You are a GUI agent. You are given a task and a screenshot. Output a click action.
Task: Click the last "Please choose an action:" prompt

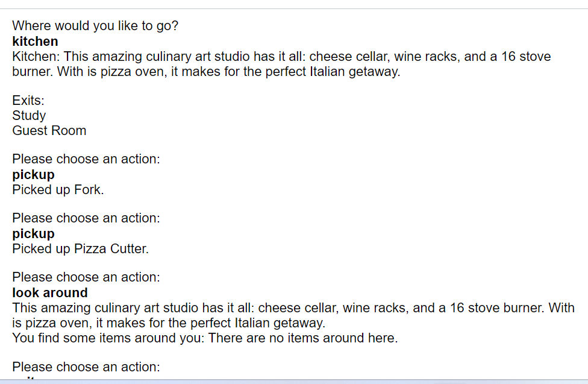click(x=86, y=367)
